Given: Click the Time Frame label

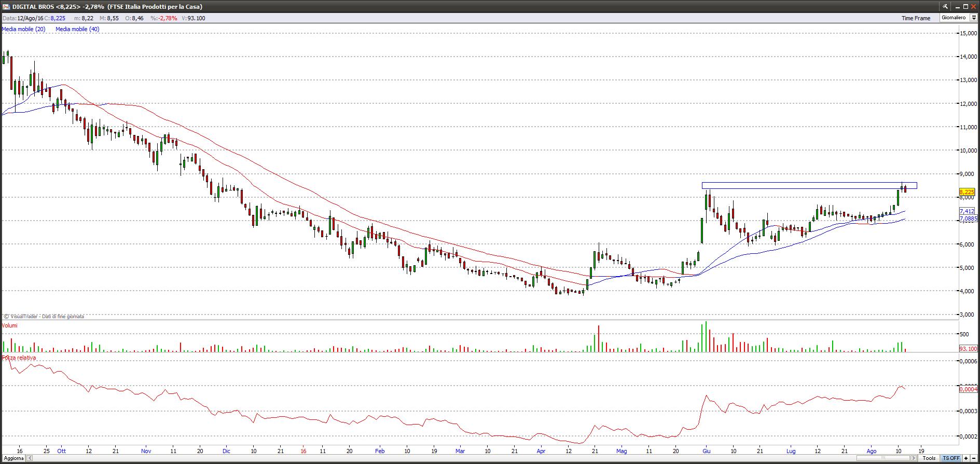Looking at the screenshot, I should [x=916, y=18].
